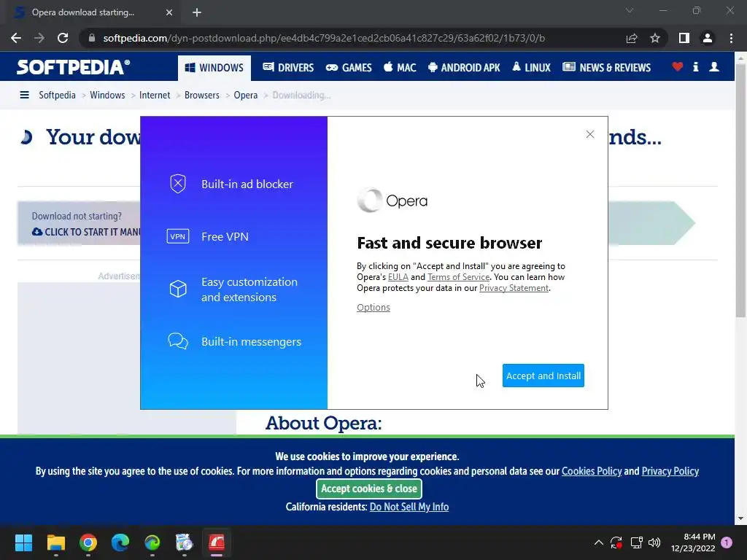
Task: Select the Windows category tab
Action: coord(214,68)
